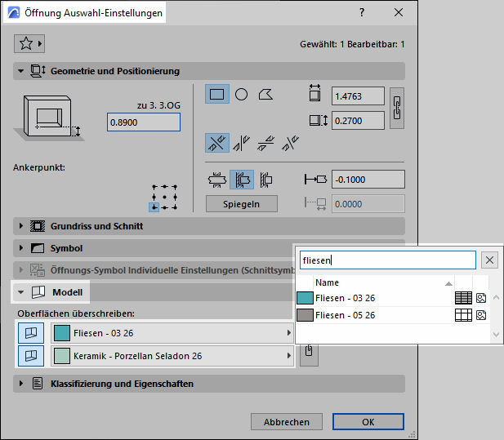Choose first orientation option (highlighted)

[217, 143]
